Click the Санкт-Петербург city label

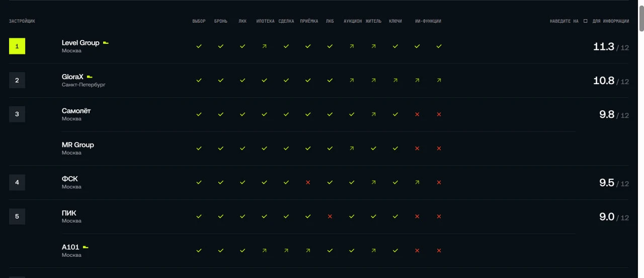point(84,85)
